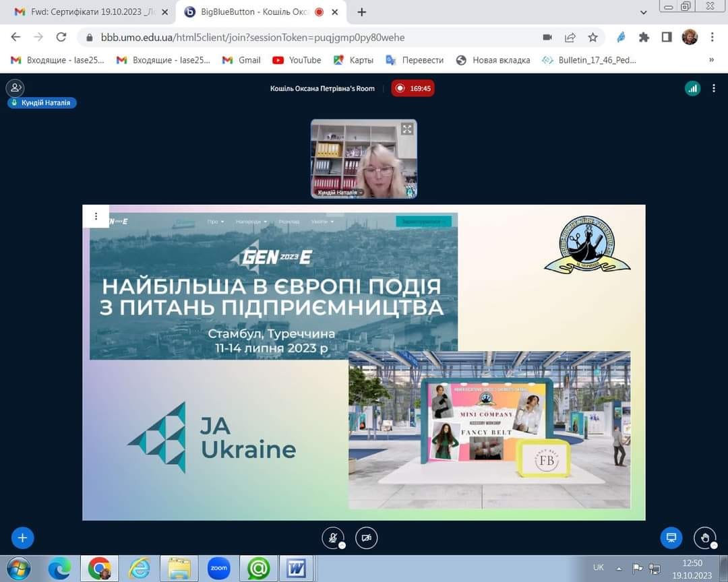Open the extensions puzzle icon
The width and height of the screenshot is (728, 582).
tap(644, 37)
